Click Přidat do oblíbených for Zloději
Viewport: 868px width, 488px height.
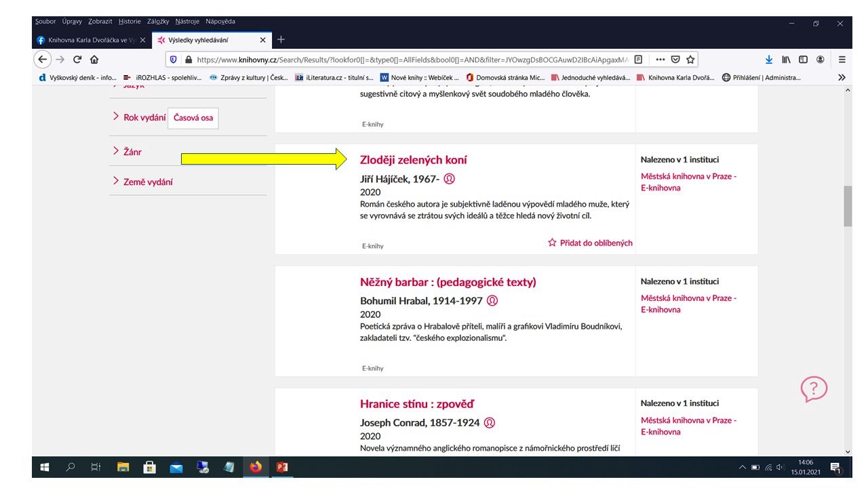590,243
